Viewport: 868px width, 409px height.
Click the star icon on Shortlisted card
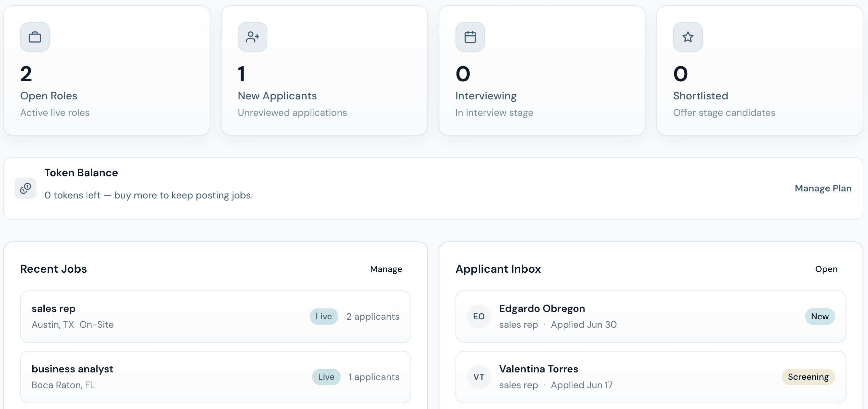688,37
